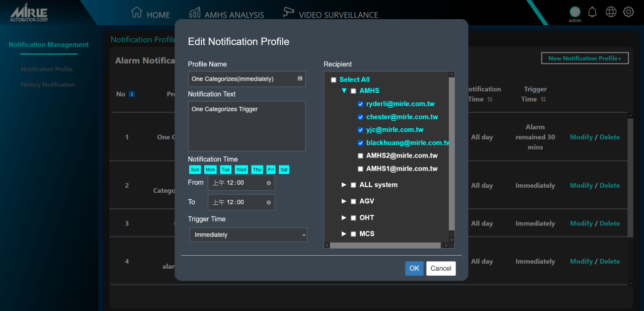Clear the From time field
This screenshot has width=644, height=311.
pos(269,183)
